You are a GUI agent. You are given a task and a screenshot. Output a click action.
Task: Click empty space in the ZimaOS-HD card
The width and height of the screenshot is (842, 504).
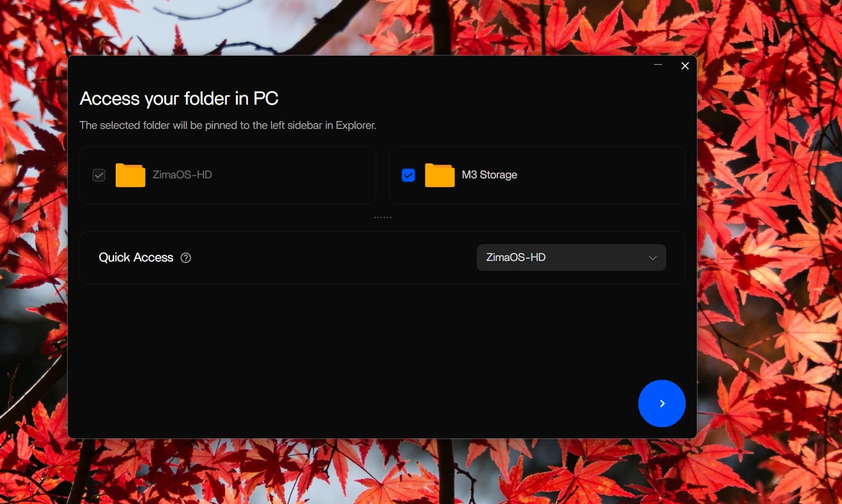point(295,175)
